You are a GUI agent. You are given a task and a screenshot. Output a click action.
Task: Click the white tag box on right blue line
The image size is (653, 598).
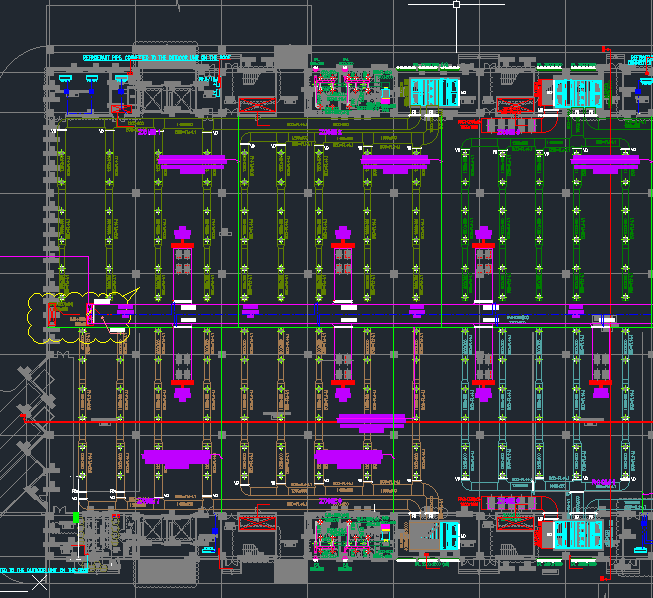603,319
